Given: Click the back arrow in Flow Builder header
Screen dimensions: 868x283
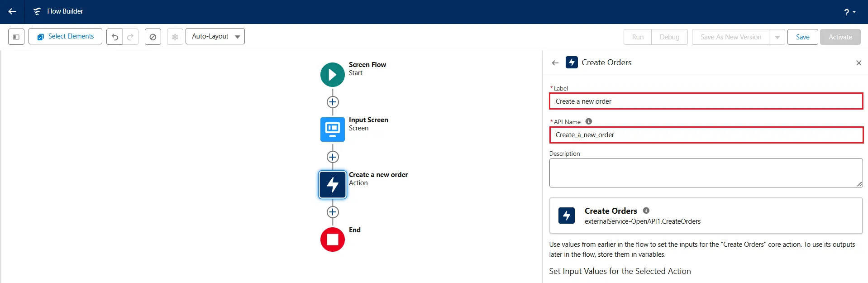Looking at the screenshot, I should pyautogui.click(x=12, y=11).
